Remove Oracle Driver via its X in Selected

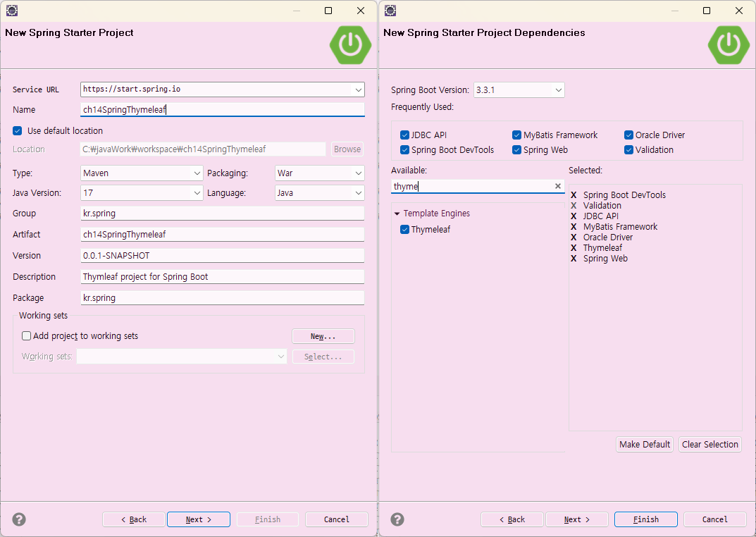pos(574,237)
